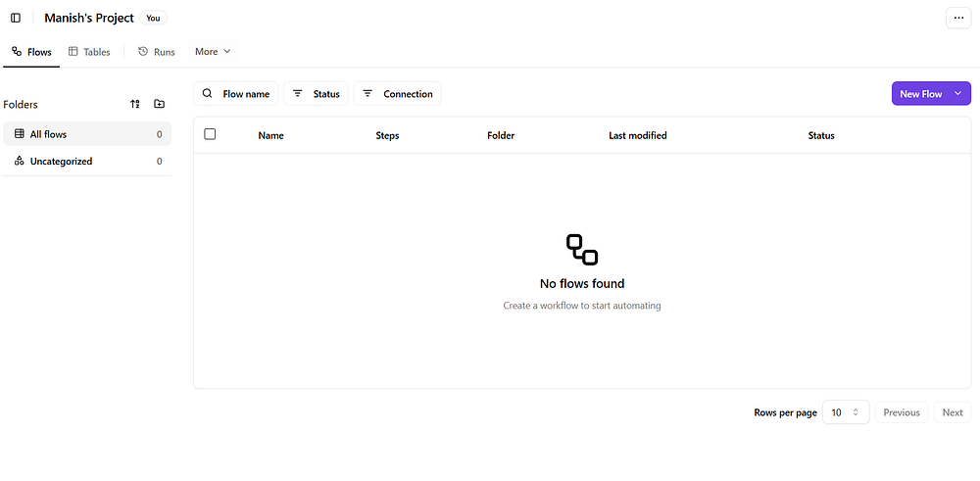Check the select-all checkbox in the table header
Screen dimensions: 980x481
coord(210,134)
